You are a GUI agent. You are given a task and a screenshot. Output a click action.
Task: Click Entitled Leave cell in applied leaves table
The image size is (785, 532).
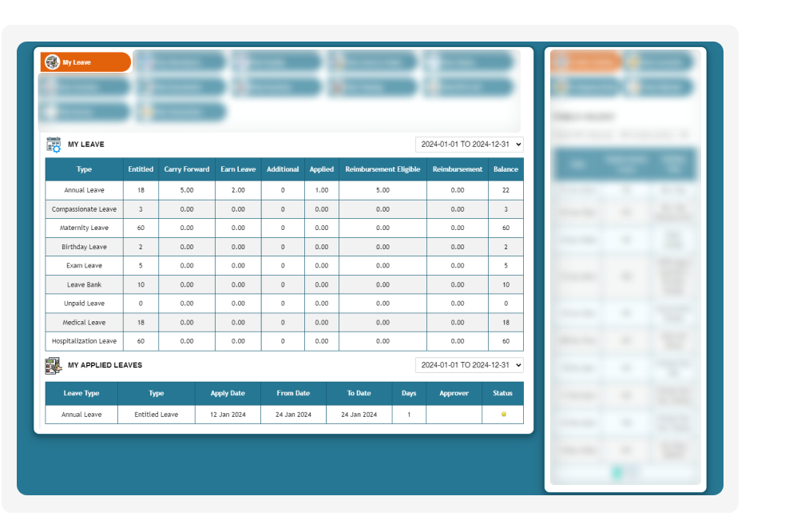(157, 415)
